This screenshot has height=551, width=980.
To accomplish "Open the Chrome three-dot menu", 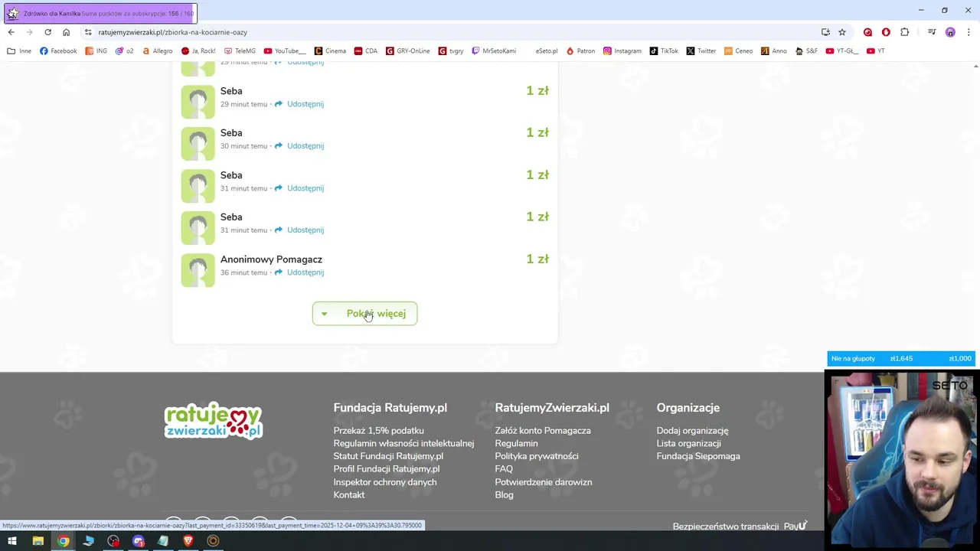I will (969, 32).
